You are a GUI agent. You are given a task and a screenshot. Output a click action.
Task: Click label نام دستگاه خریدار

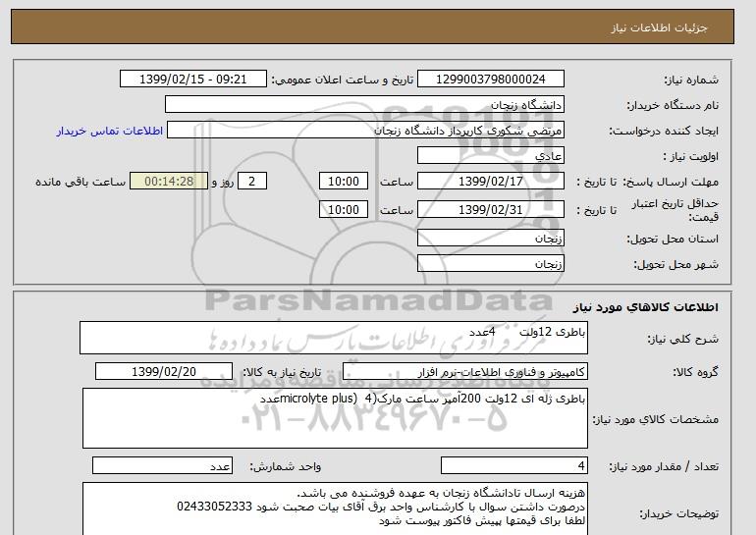coord(673,105)
